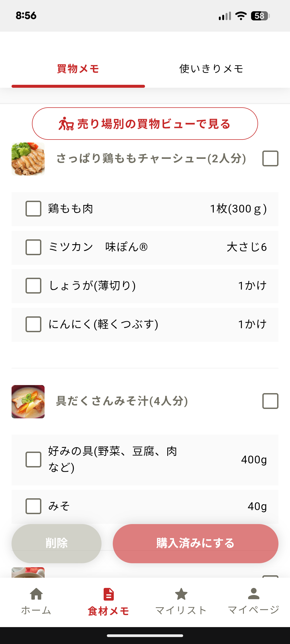Tap the shopping cart person icon
Screen dimensions: 290x644
pyautogui.click(x=66, y=124)
